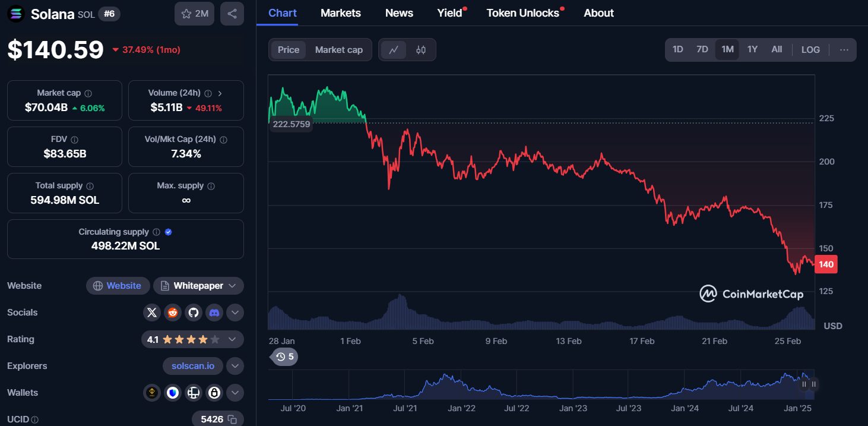Select the Price toggle
Screen dimensions: 868x426
point(289,50)
